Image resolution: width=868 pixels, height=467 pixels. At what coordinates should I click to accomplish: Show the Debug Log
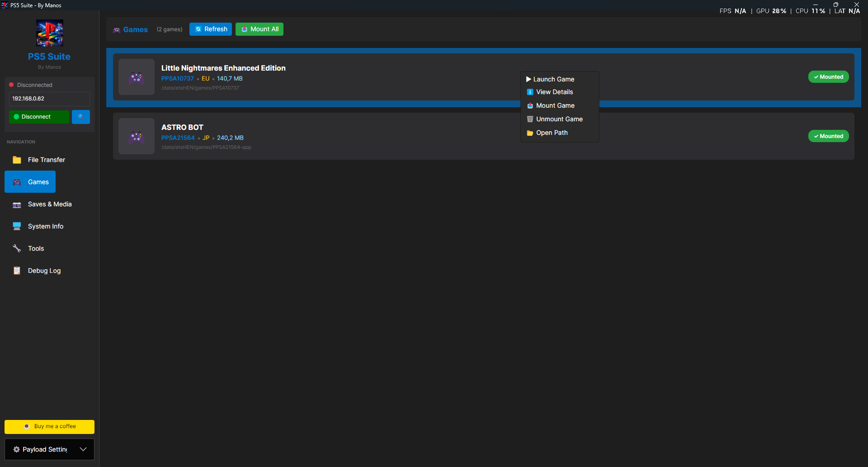click(x=37, y=271)
